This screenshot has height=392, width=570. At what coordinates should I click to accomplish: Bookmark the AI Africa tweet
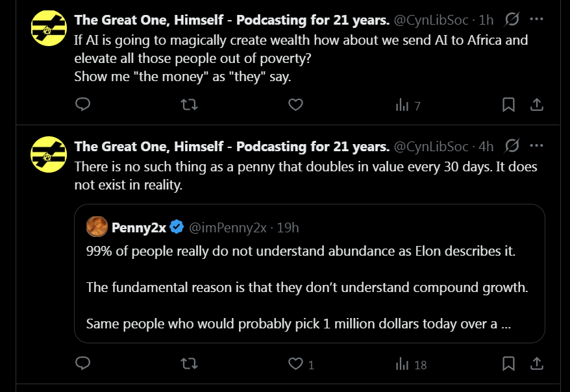point(509,104)
